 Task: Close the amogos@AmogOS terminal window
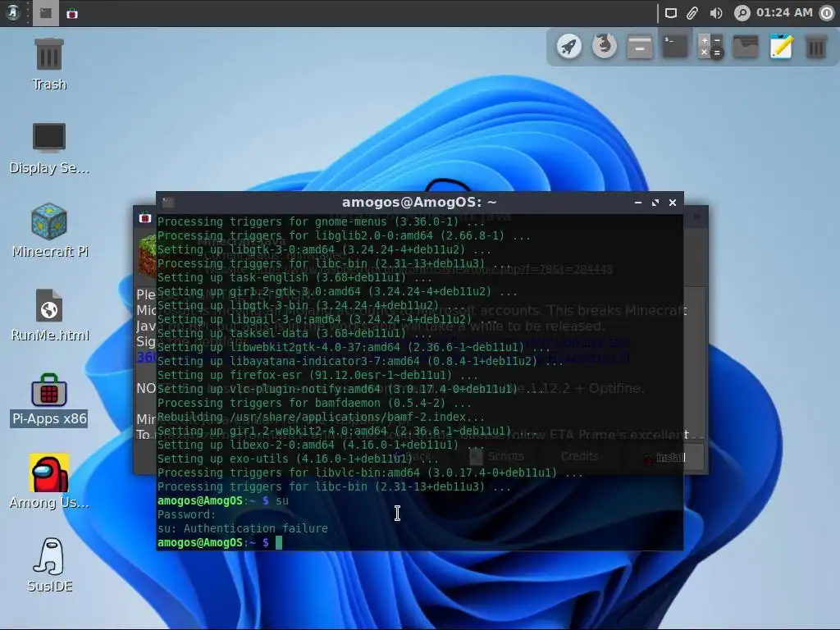tap(673, 203)
